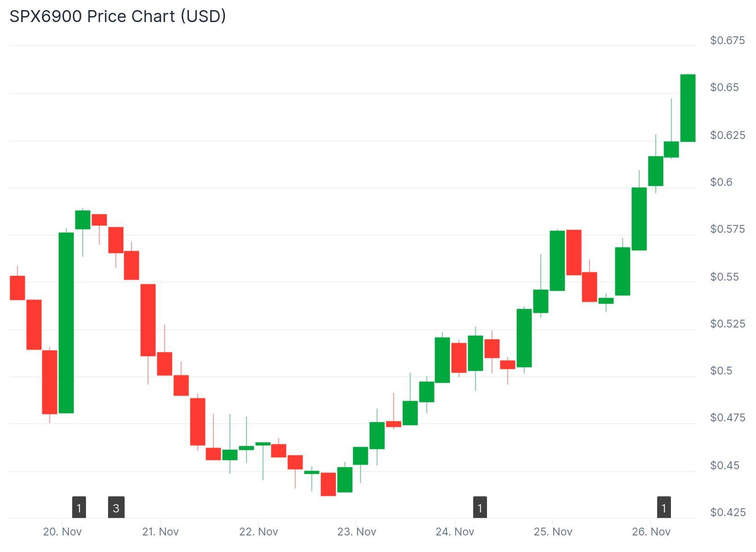756x552 pixels.
Task: Click the event marker labeled 3
Action: [116, 508]
